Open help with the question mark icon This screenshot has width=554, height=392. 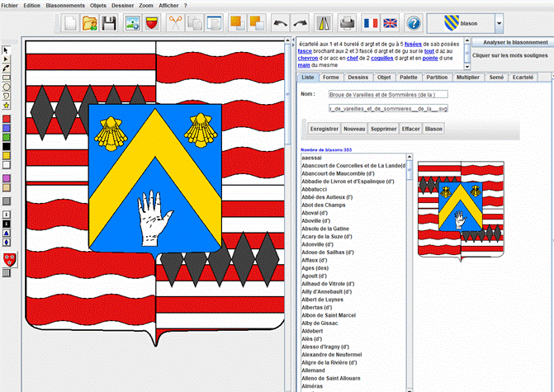414,23
